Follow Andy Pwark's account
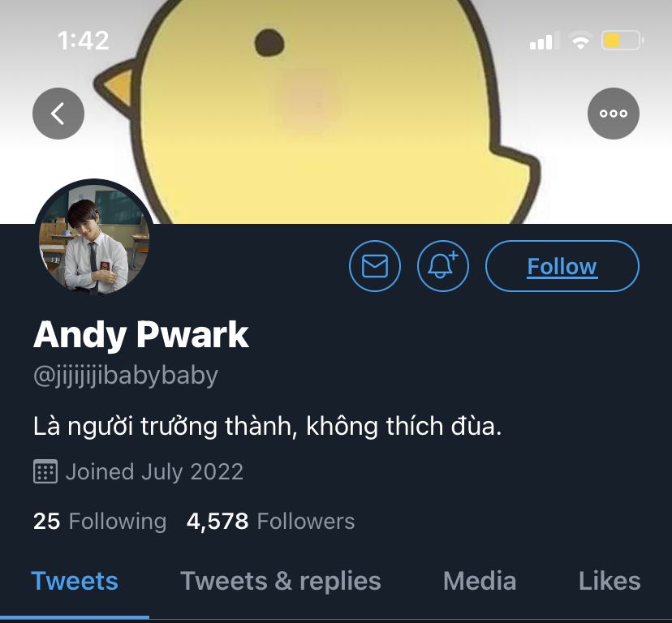672x623 pixels. click(x=562, y=266)
